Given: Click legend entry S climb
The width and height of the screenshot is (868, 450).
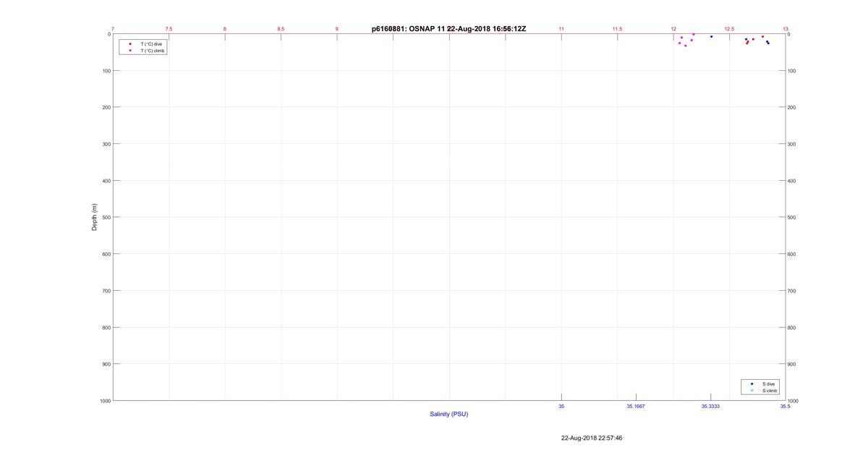Looking at the screenshot, I should pyautogui.click(x=770, y=391).
